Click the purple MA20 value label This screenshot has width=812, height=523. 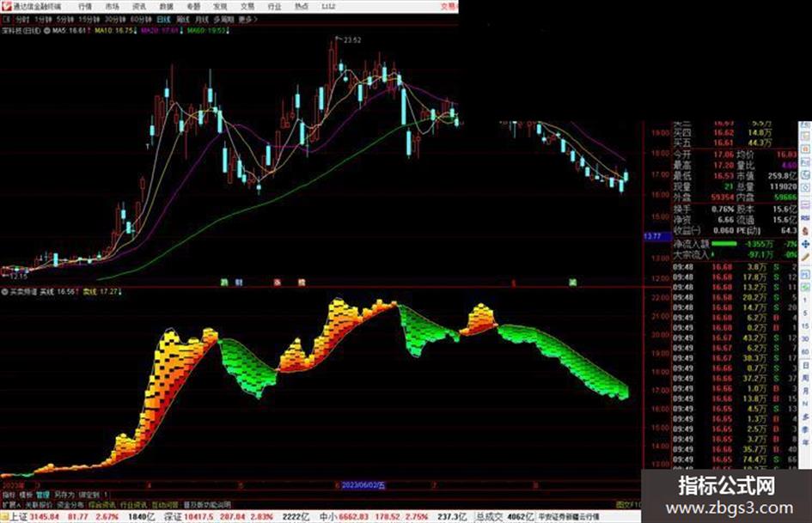coord(160,31)
